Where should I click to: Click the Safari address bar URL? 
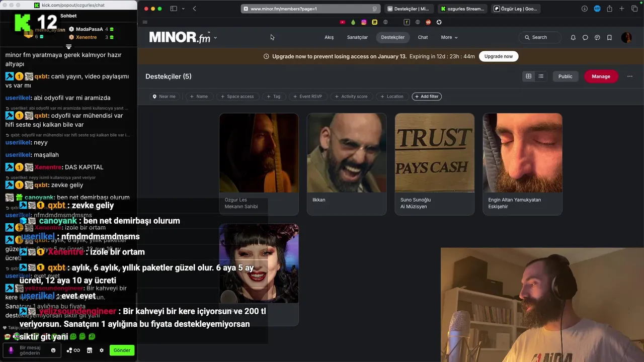pos(284,9)
